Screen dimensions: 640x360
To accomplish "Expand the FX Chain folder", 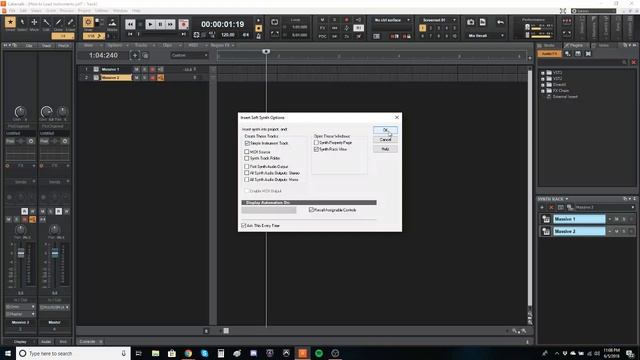I will [x=543, y=91].
